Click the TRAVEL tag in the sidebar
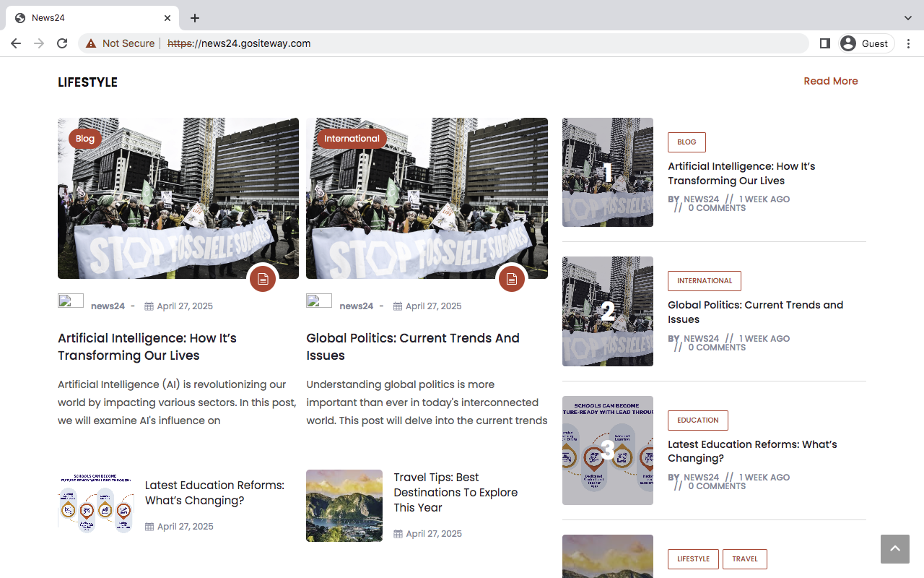The height and width of the screenshot is (578, 924). pyautogui.click(x=745, y=559)
